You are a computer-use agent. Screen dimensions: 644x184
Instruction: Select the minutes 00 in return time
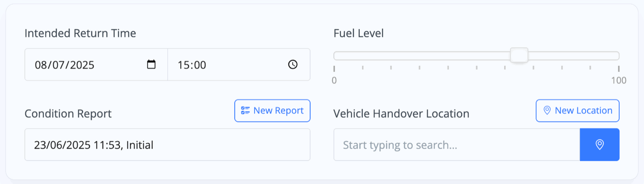pyautogui.click(x=199, y=65)
